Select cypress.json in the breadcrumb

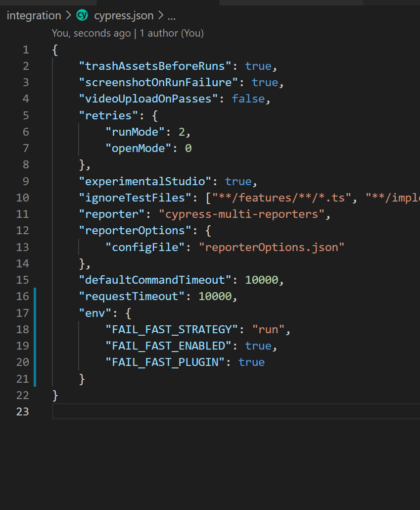pos(124,16)
